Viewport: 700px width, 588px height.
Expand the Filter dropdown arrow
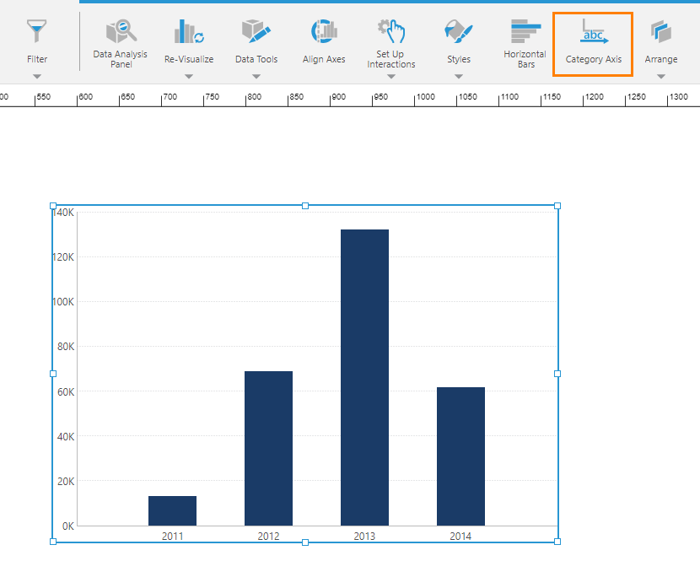pos(36,76)
